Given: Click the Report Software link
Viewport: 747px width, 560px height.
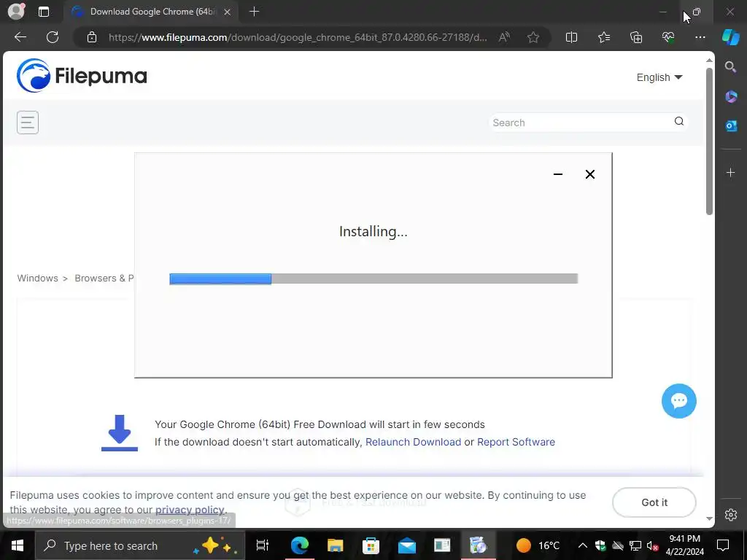Looking at the screenshot, I should [x=516, y=442].
